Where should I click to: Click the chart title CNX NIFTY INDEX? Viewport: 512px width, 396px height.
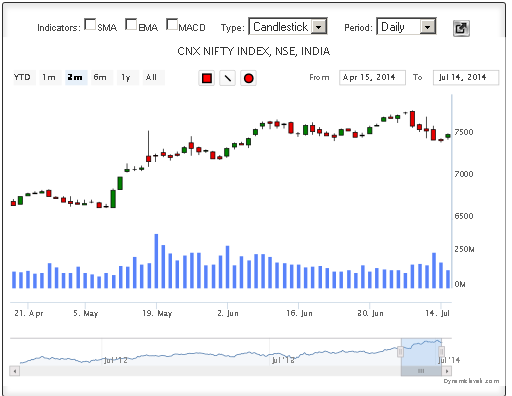254,51
